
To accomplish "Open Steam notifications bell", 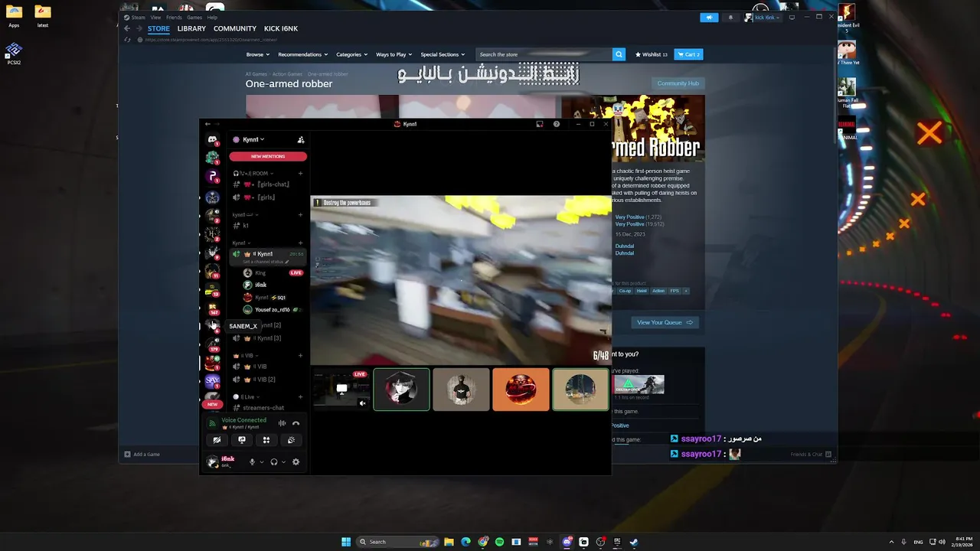I will coord(730,17).
